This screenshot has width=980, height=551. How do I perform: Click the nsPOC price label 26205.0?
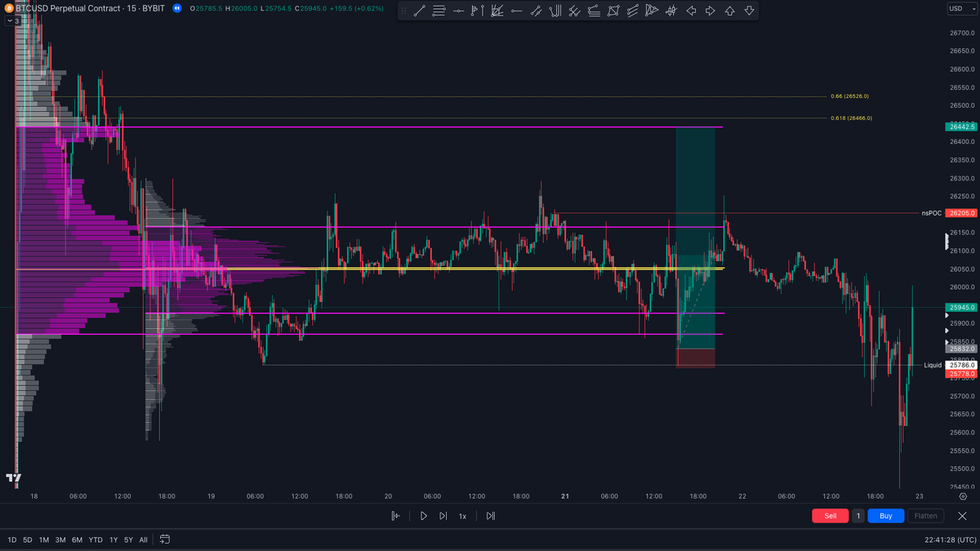click(960, 213)
